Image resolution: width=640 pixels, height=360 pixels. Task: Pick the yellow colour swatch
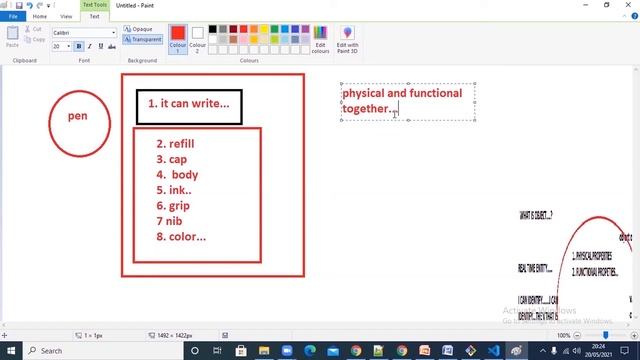pyautogui.click(x=264, y=29)
